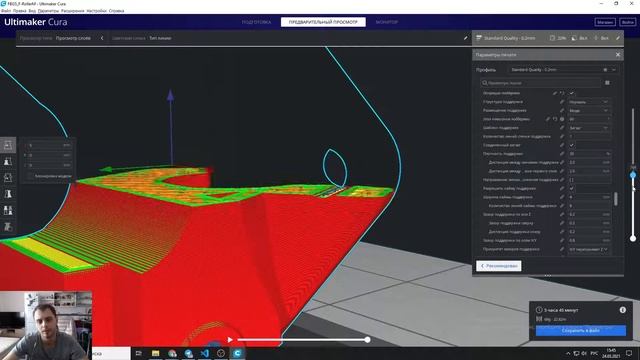The height and width of the screenshot is (360, 640).
Task: Select the Move tool in left toolbar
Action: tap(8, 145)
